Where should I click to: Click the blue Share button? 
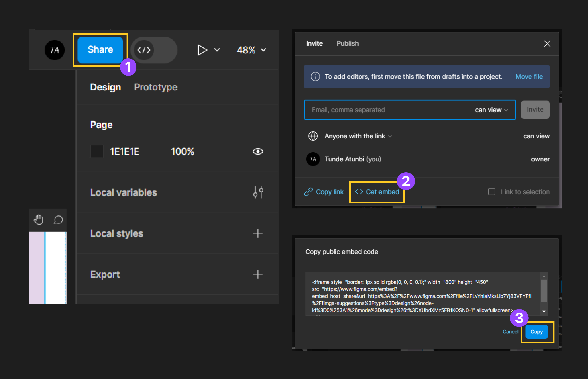click(x=100, y=50)
